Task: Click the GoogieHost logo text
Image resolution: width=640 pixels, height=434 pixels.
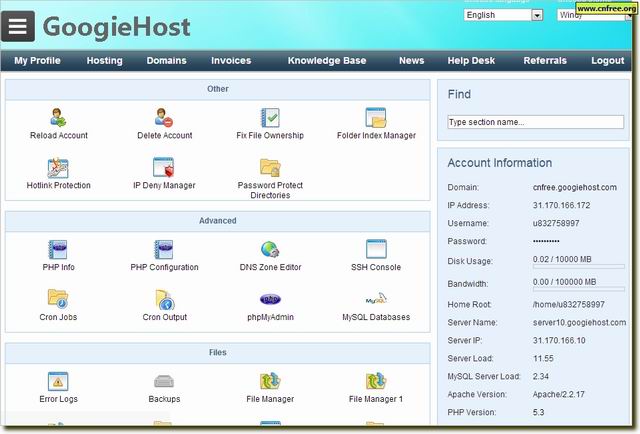Action: click(116, 27)
